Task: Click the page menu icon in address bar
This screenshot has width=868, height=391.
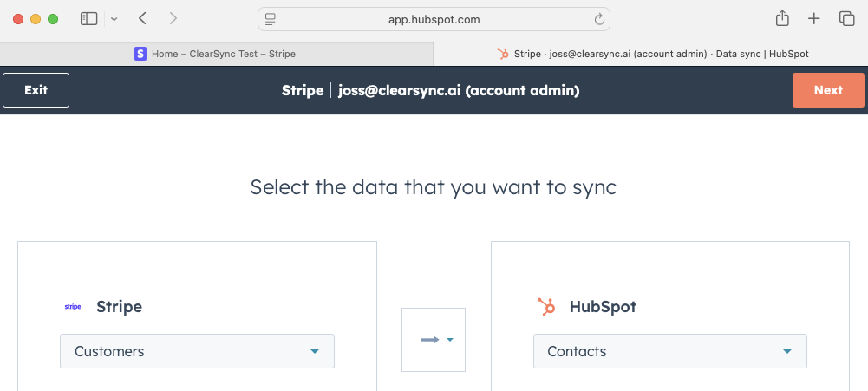Action: pyautogui.click(x=271, y=19)
